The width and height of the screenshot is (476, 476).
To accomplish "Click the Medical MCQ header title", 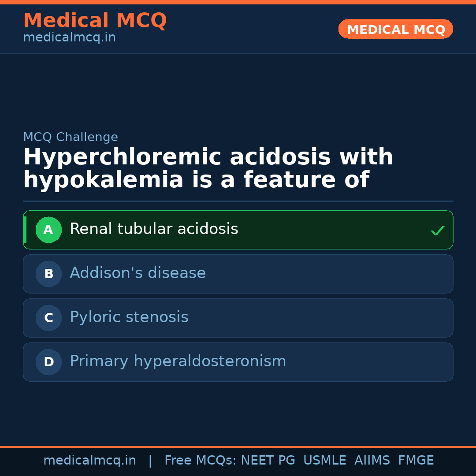I will tap(95, 21).
